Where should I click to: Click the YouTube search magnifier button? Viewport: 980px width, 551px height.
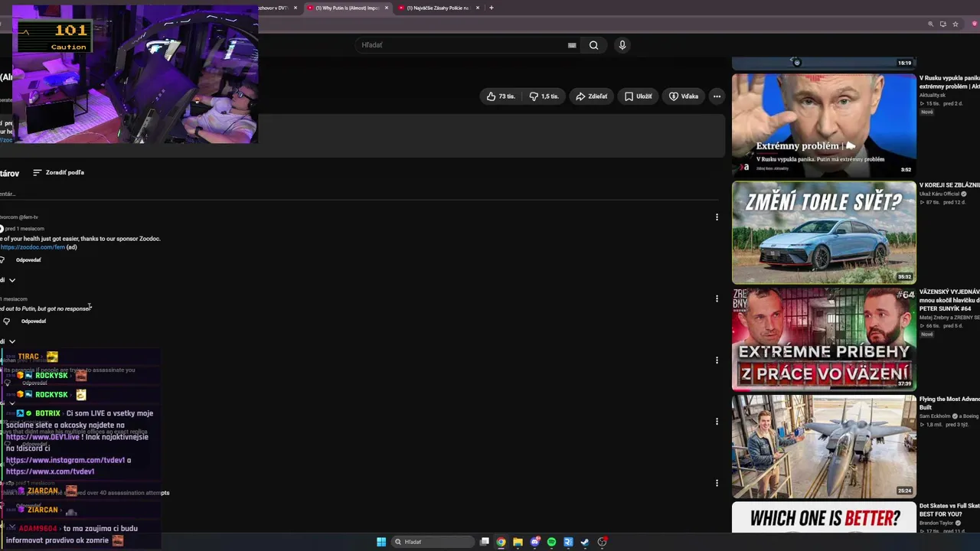(593, 45)
